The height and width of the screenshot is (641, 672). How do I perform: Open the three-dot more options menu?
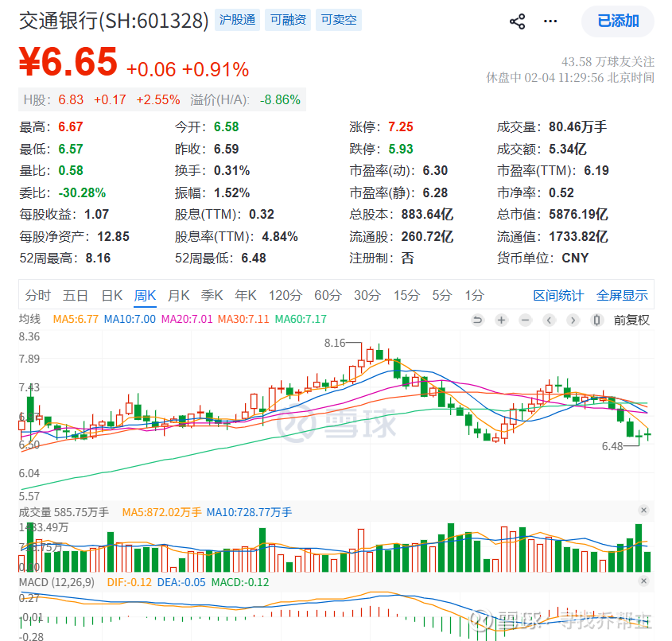(x=550, y=21)
